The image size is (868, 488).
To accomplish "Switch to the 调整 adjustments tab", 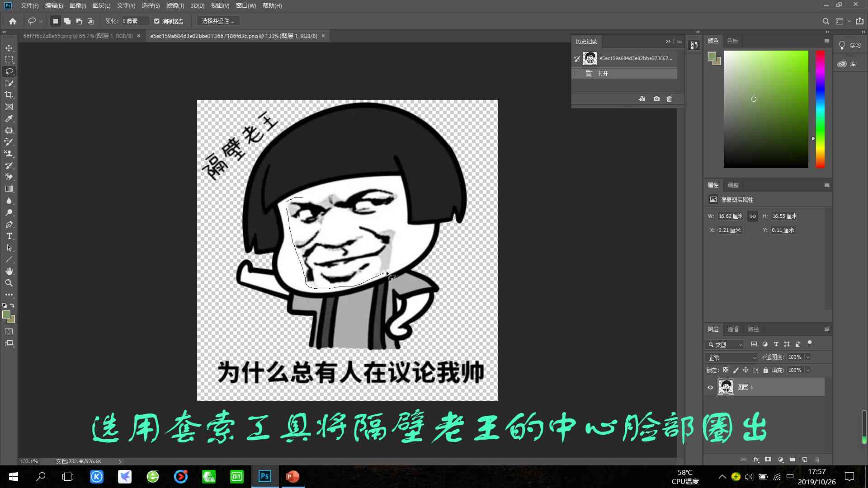I will (x=733, y=185).
